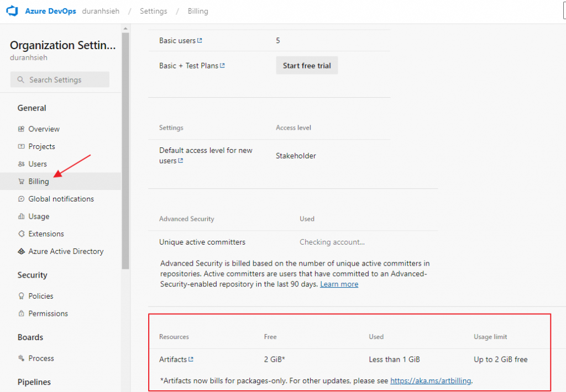Click the Boards section header

30,337
